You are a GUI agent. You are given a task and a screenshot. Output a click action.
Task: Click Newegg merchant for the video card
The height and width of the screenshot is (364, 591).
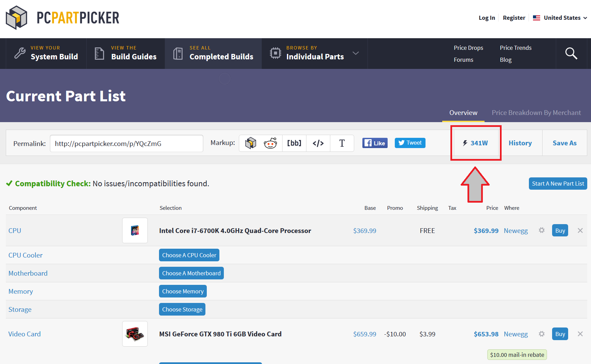tap(516, 334)
